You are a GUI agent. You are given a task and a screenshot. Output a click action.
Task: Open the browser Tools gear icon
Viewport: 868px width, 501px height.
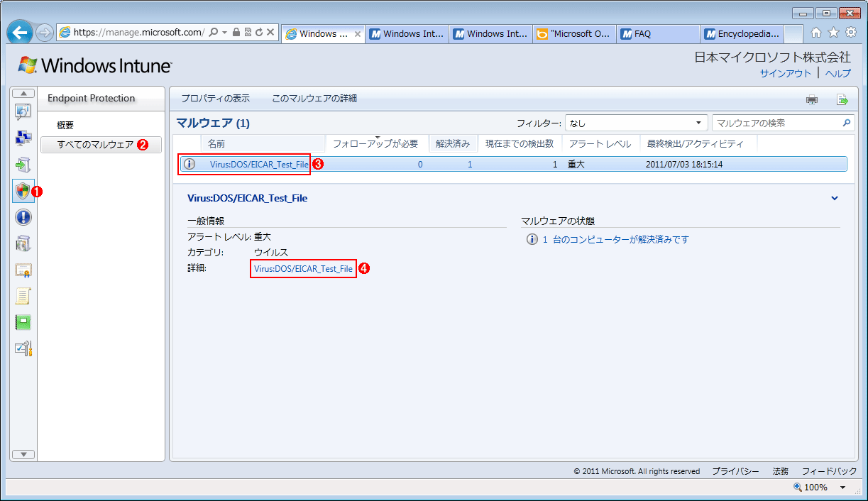850,33
